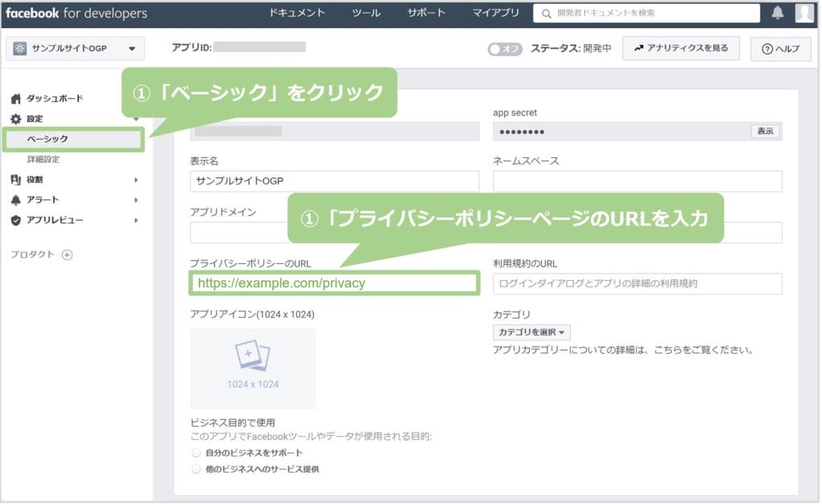
Task: Click the アプリID label
Action: [x=192, y=47]
